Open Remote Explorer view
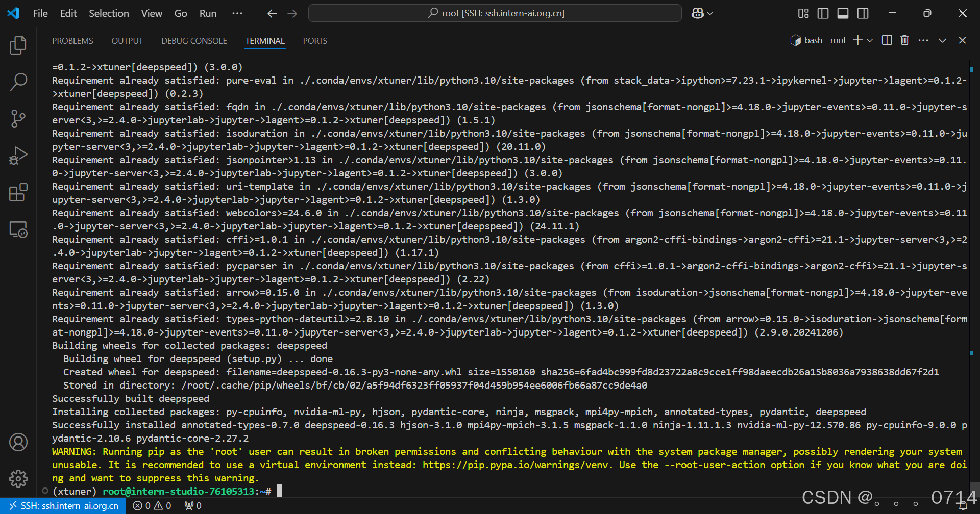 coord(18,229)
